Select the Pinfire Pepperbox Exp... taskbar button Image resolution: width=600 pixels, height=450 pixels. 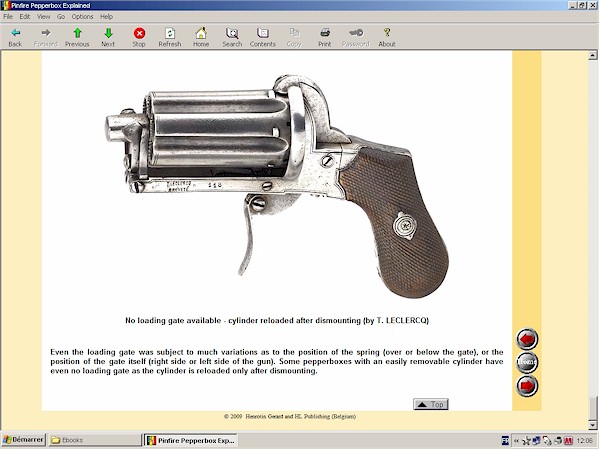click(x=191, y=440)
